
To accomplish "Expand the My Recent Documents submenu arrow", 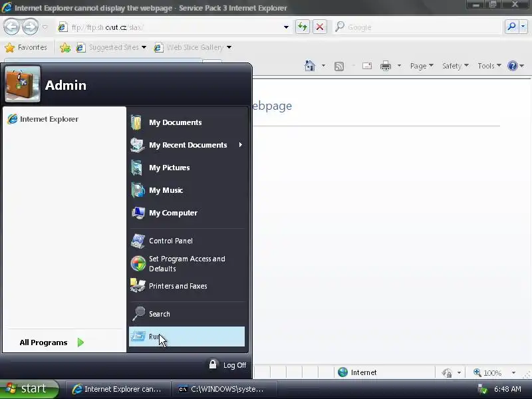I will [x=240, y=145].
